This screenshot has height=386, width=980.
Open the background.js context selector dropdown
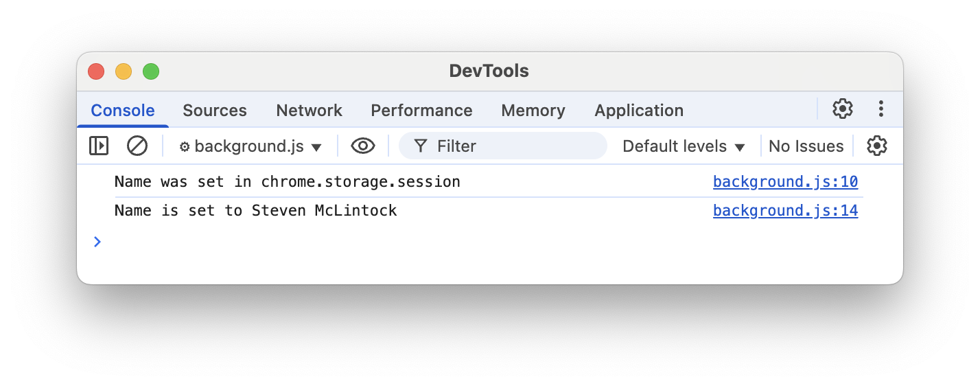[x=250, y=146]
